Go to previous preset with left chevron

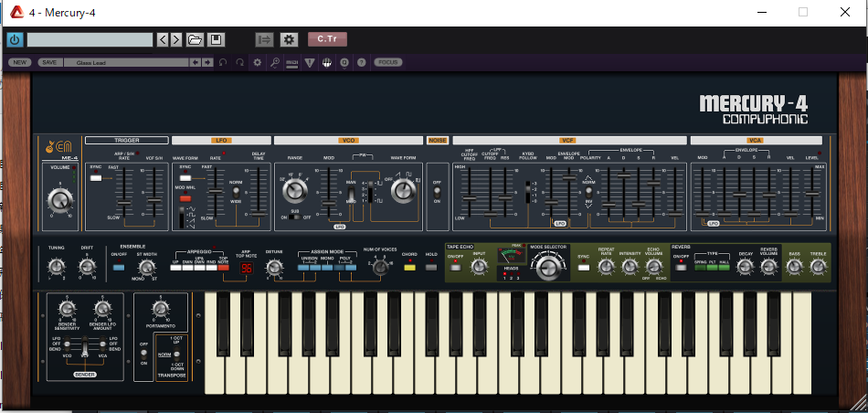tap(163, 40)
